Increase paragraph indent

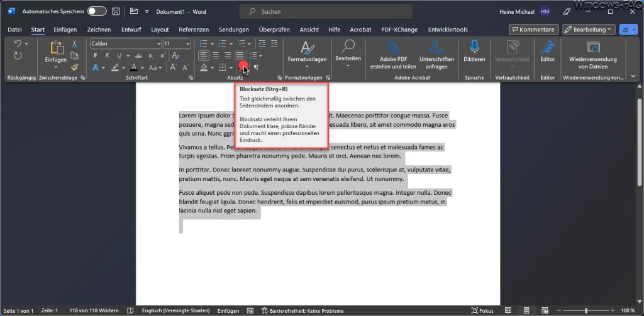[274, 43]
